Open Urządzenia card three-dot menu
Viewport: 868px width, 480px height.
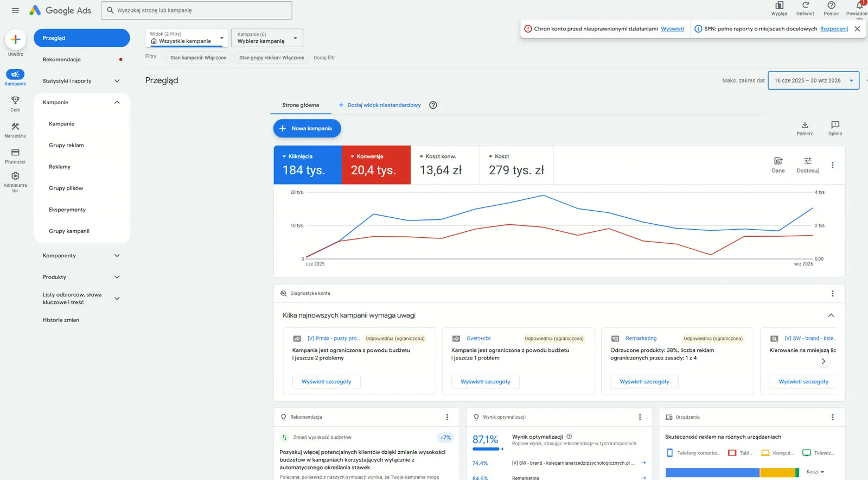point(833,417)
